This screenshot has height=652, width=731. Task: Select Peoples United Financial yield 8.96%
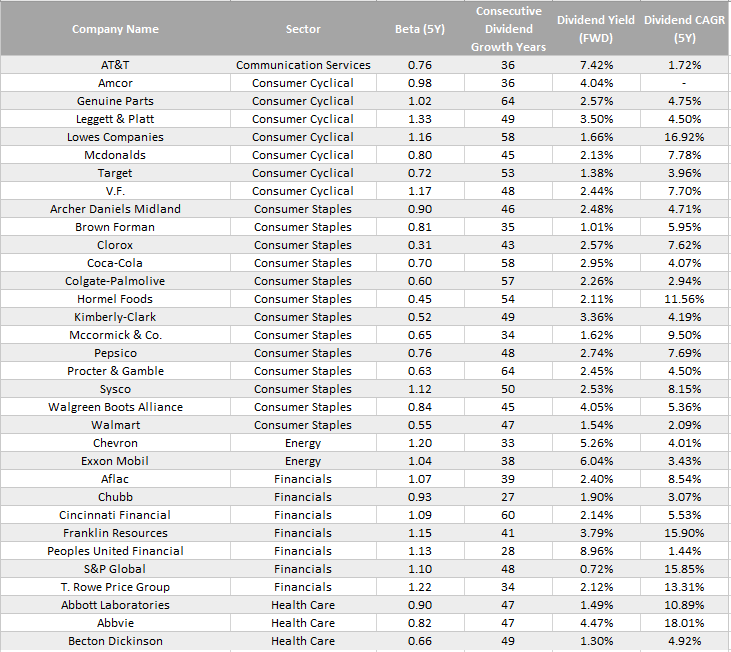click(x=596, y=551)
